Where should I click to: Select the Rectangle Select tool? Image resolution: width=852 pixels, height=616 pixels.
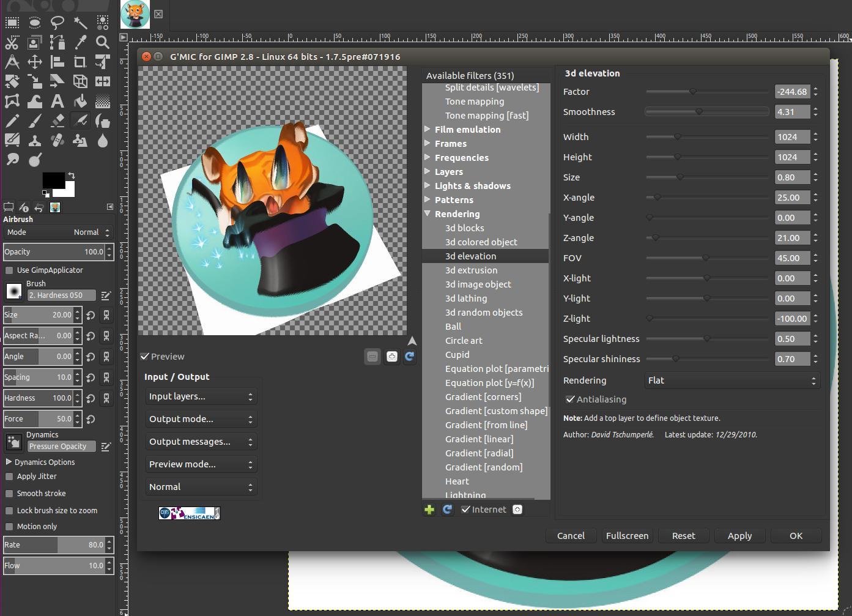click(x=12, y=23)
